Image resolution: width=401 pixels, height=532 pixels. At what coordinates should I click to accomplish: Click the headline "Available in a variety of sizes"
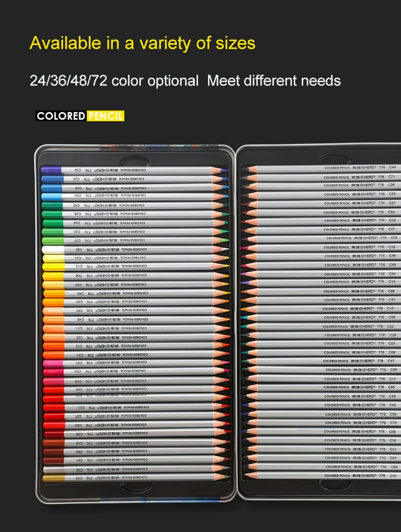(143, 44)
